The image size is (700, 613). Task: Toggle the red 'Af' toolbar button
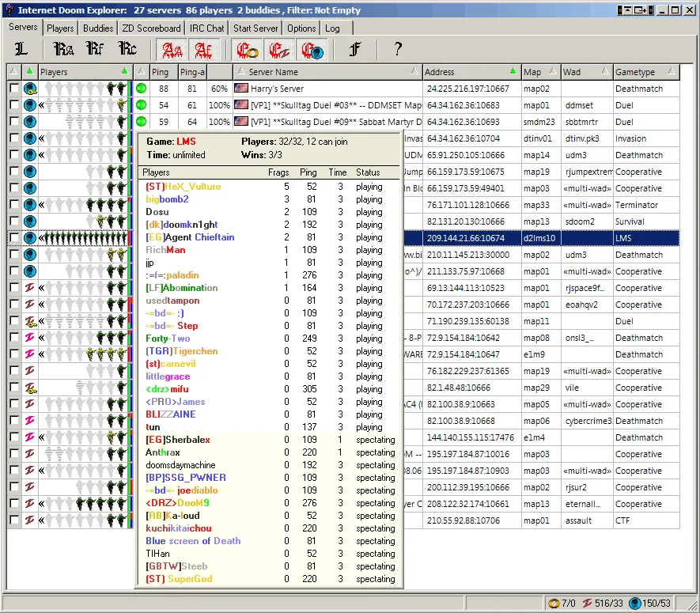[x=203, y=50]
